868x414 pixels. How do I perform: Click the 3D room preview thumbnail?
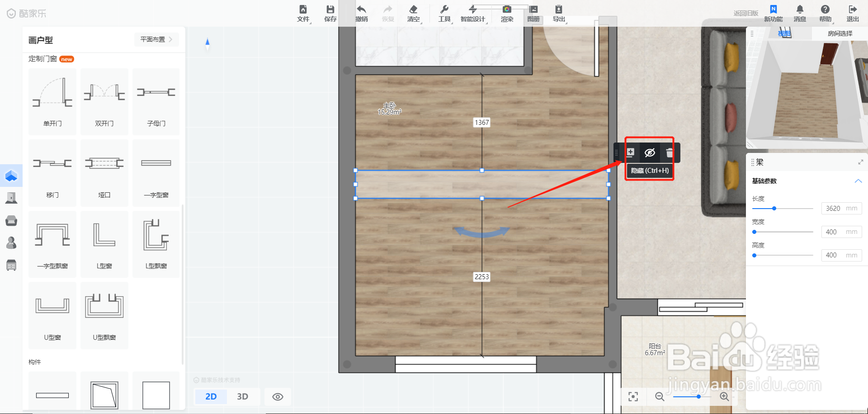click(807, 94)
